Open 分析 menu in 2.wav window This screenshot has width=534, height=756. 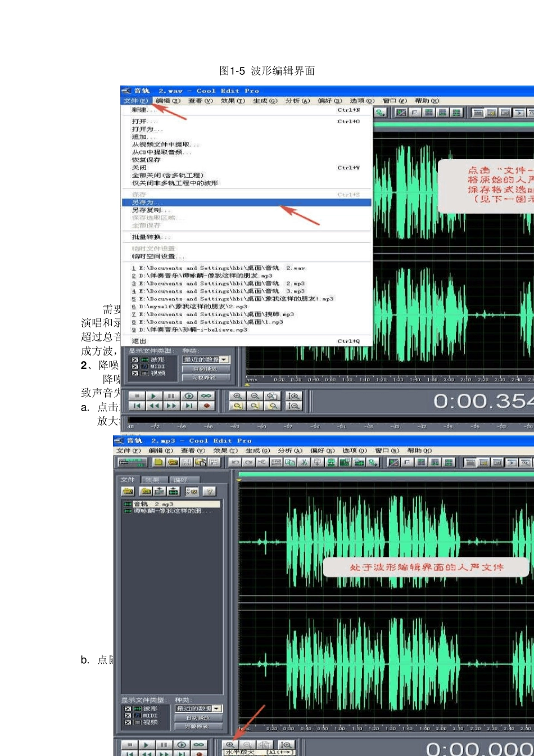click(298, 101)
